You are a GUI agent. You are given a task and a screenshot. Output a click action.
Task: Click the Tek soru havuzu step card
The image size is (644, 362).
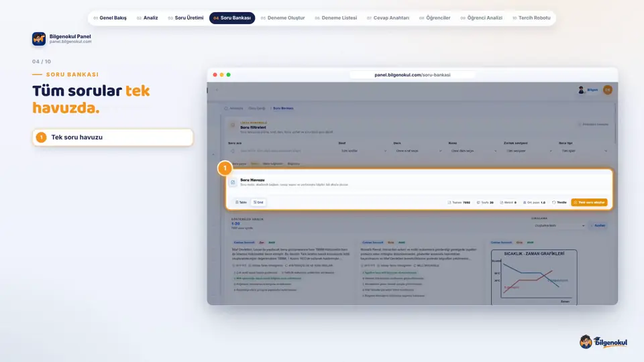pos(113,137)
